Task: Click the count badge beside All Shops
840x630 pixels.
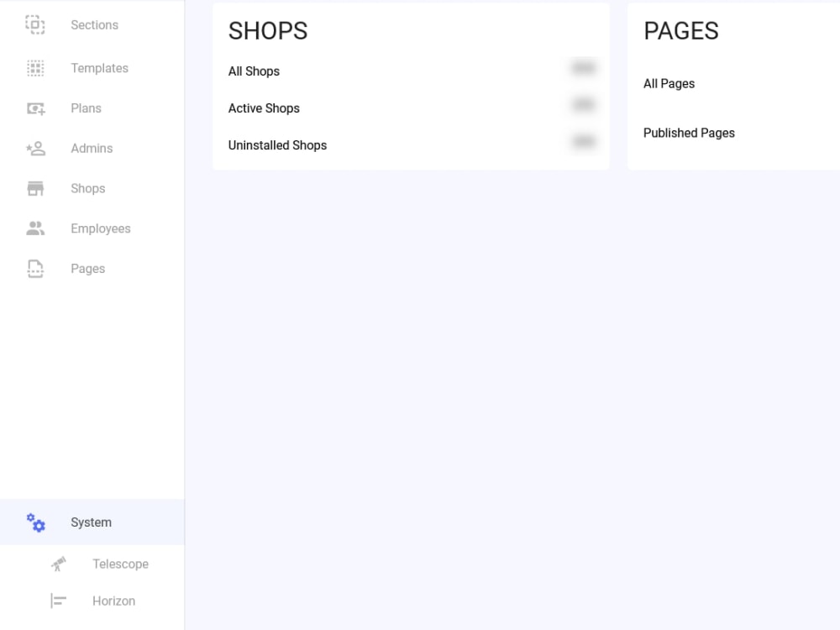Action: (x=583, y=68)
